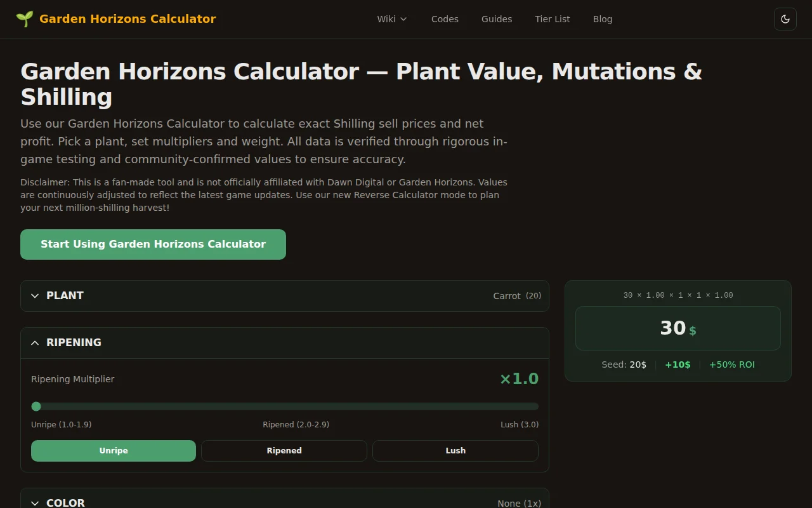Collapse the RIPENING section
Viewport: 812px width, 508px height.
(x=285, y=343)
